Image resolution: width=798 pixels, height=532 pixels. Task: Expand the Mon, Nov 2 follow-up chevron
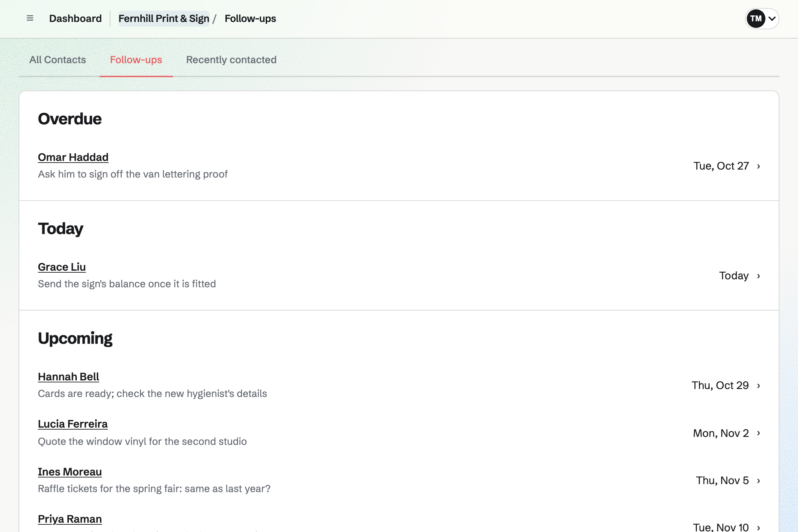(759, 433)
